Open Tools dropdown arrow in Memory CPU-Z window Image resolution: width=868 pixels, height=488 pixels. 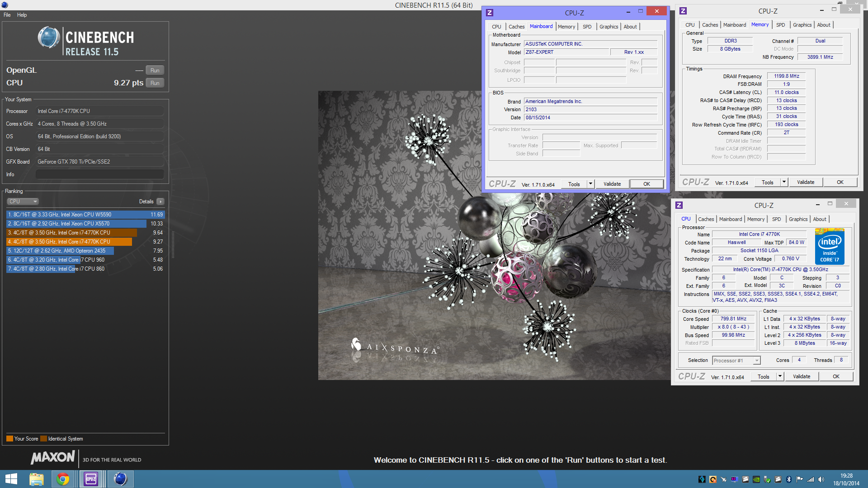tap(784, 182)
